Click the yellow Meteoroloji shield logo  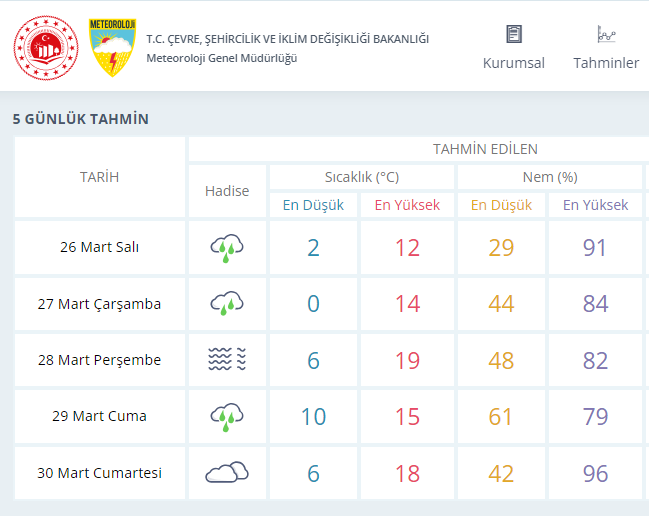pyautogui.click(x=113, y=48)
